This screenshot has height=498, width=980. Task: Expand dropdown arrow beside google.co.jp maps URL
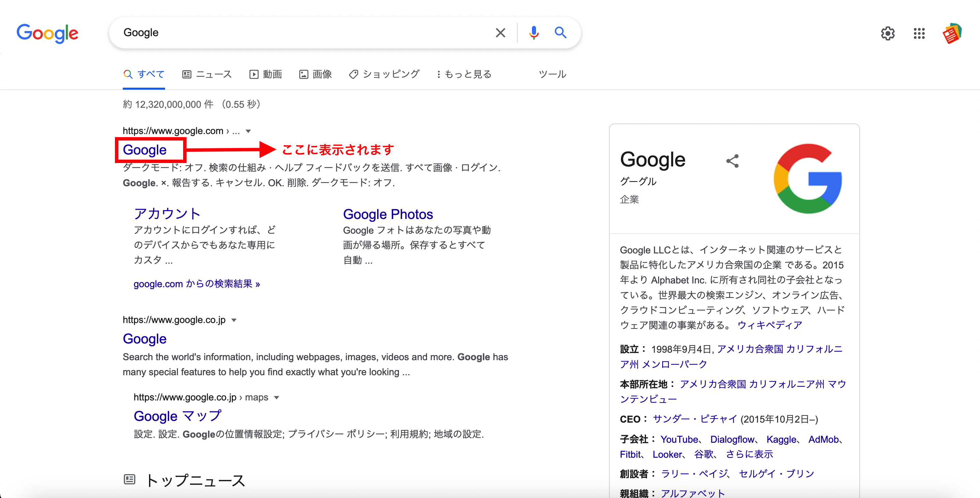tap(277, 398)
